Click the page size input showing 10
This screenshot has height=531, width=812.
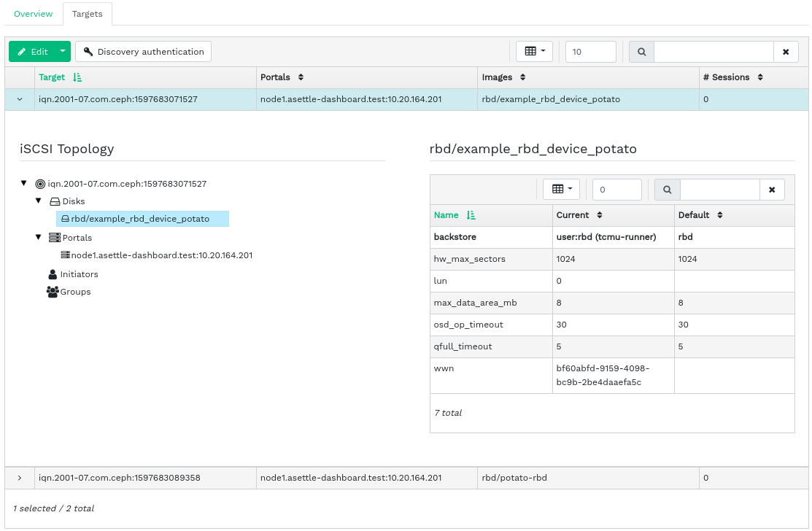tap(590, 52)
